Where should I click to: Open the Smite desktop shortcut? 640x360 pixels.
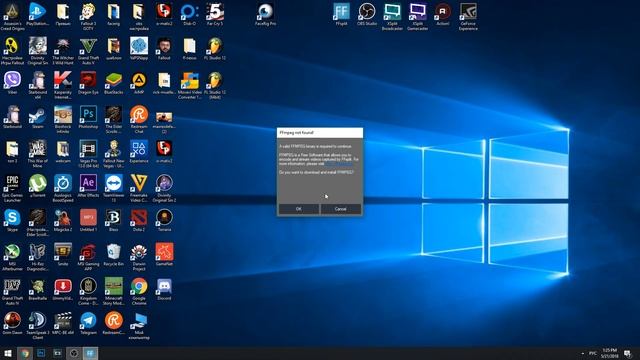pos(63,255)
